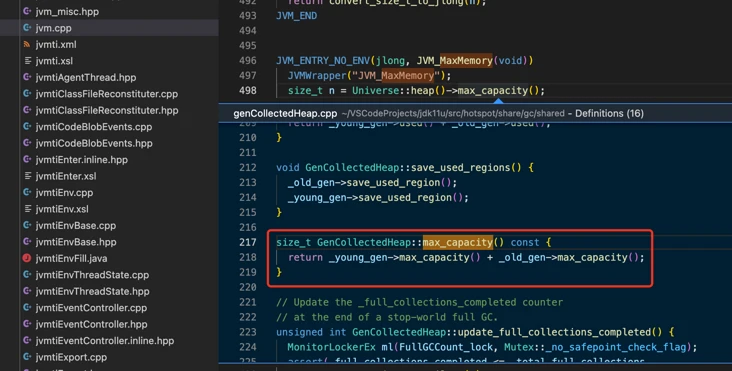
Task: Open jvmtiEnvThreadState.cpp
Action: (x=92, y=275)
